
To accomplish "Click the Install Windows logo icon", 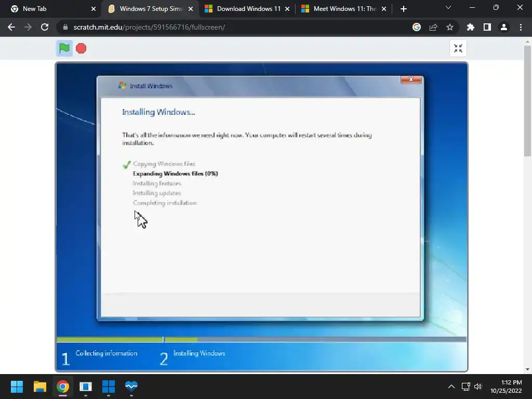I will pos(122,86).
